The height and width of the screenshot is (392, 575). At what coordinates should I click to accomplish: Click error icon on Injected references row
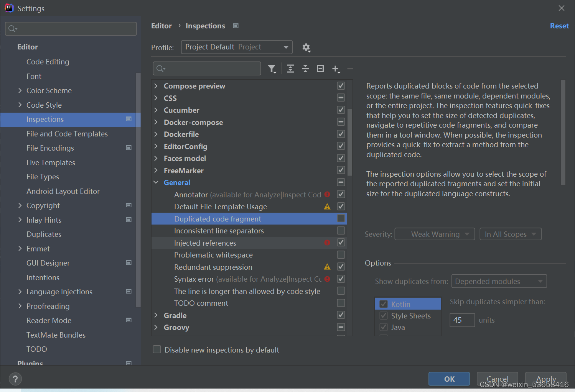pyautogui.click(x=327, y=243)
